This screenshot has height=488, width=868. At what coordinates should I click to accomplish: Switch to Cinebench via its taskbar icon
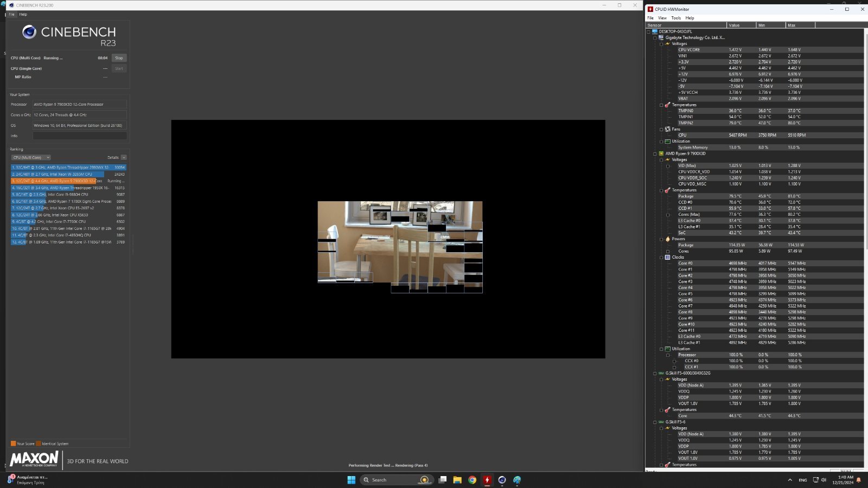502,480
